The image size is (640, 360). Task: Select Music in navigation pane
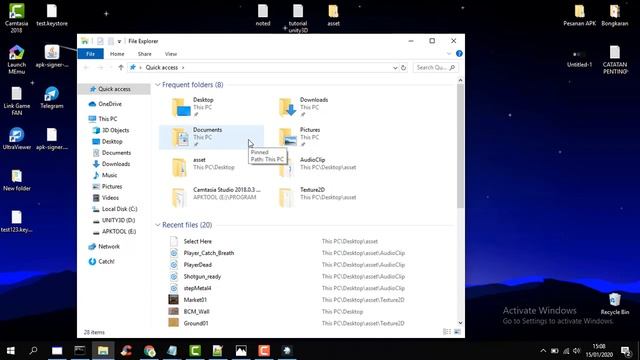pyautogui.click(x=109, y=175)
